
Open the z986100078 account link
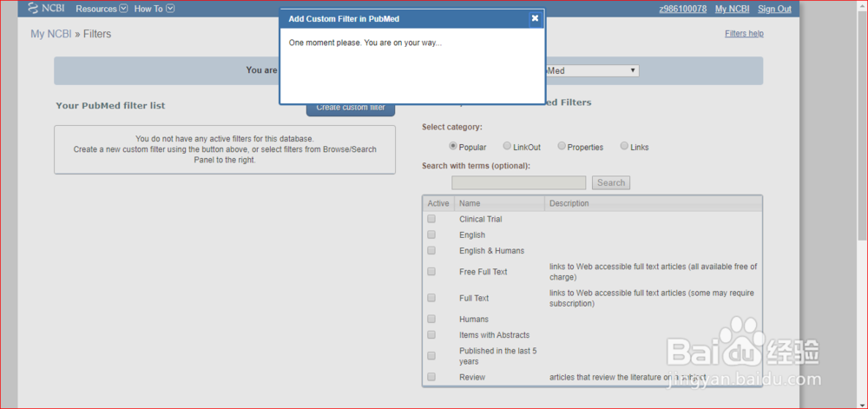683,9
